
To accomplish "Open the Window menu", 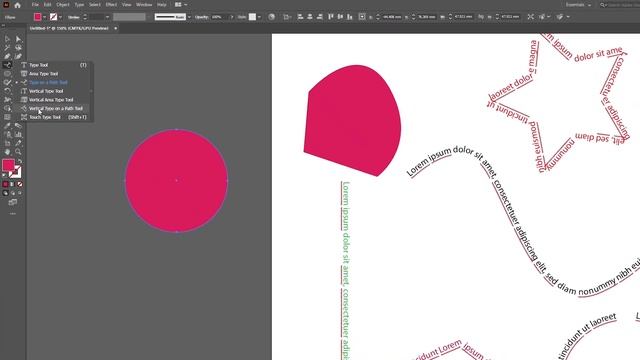I will click(x=144, y=5).
